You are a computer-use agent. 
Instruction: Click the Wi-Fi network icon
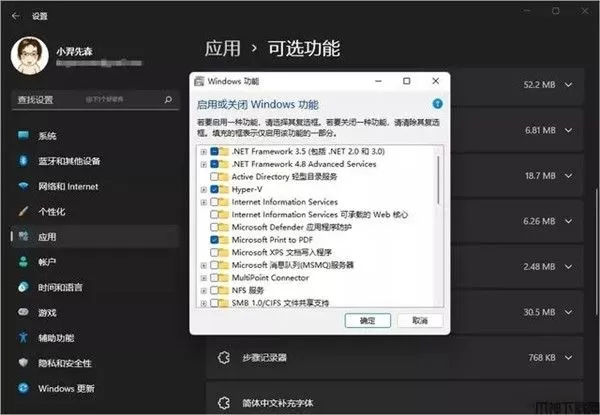pos(23,186)
